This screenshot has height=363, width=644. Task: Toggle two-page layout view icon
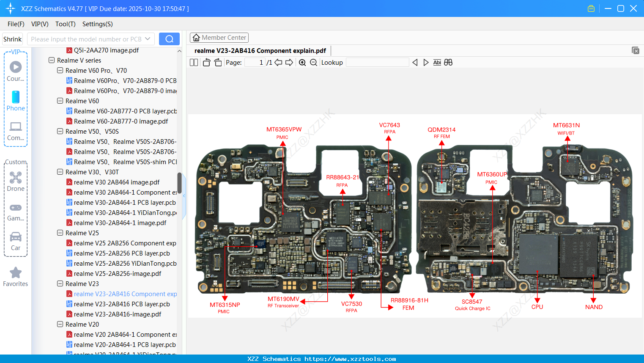194,63
